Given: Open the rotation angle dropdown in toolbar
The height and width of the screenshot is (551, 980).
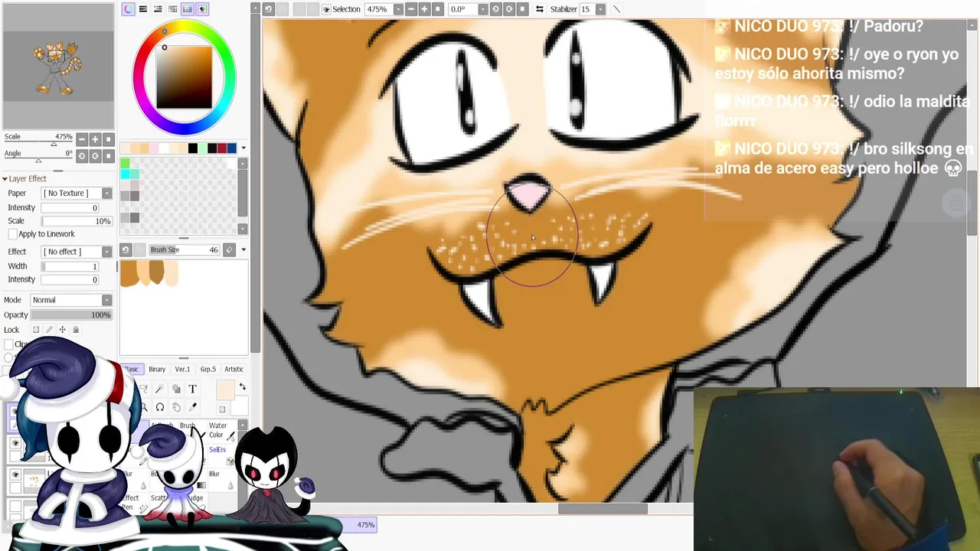Looking at the screenshot, I should [x=482, y=9].
